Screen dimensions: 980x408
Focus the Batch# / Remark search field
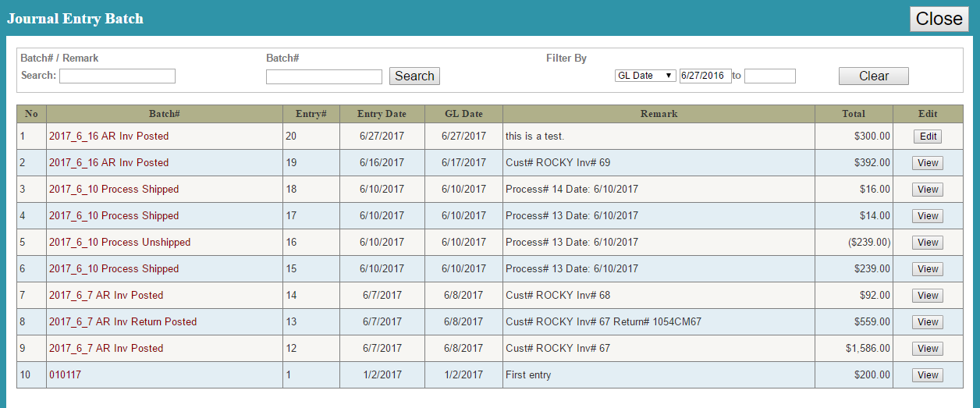click(x=117, y=76)
